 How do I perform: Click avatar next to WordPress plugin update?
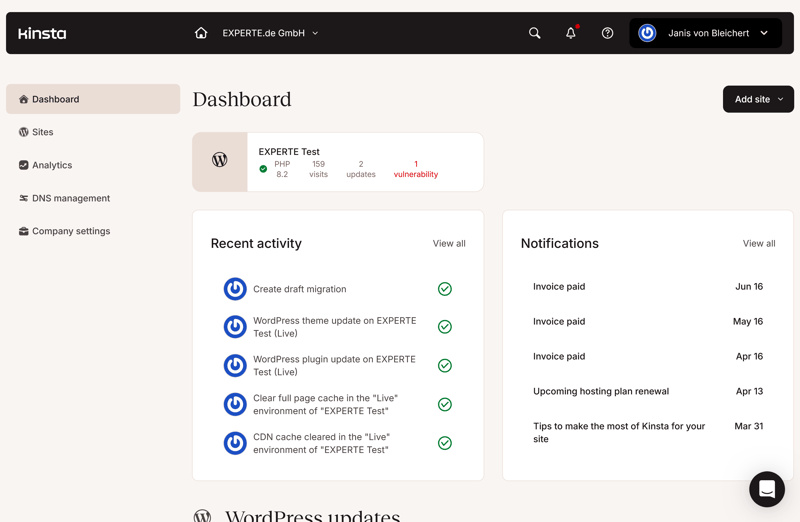pyautogui.click(x=235, y=365)
